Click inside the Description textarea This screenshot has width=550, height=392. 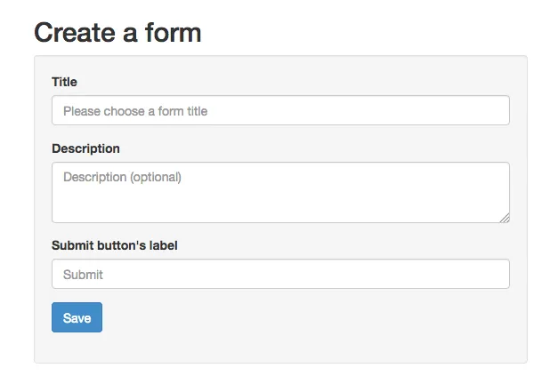[280, 192]
